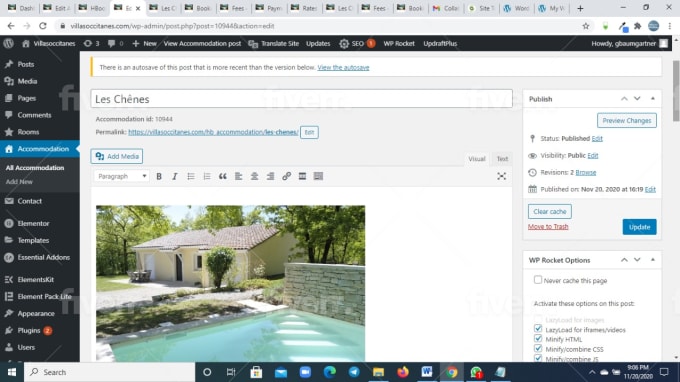Open Microsoft Word from the taskbar
680x382 pixels.
pos(427,372)
